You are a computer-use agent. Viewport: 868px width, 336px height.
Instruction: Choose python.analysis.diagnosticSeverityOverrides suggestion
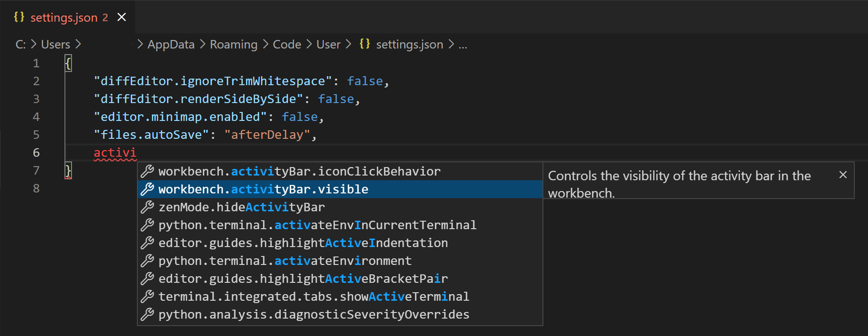pos(313,314)
